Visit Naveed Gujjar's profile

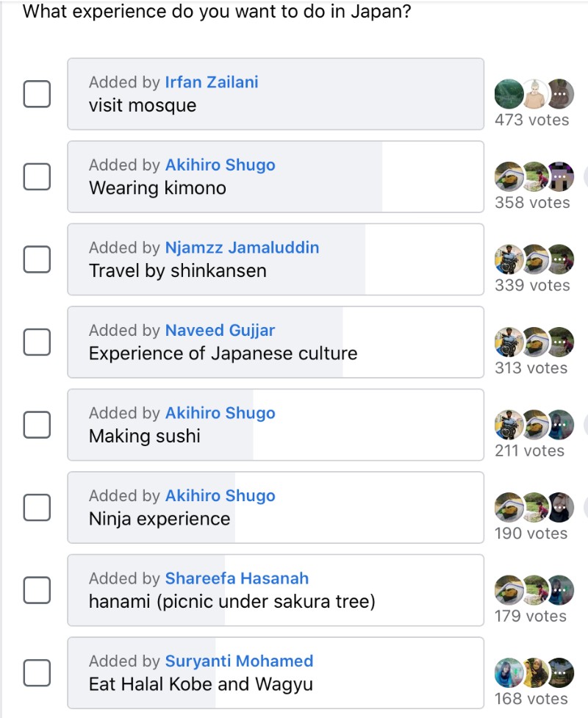[x=220, y=330]
